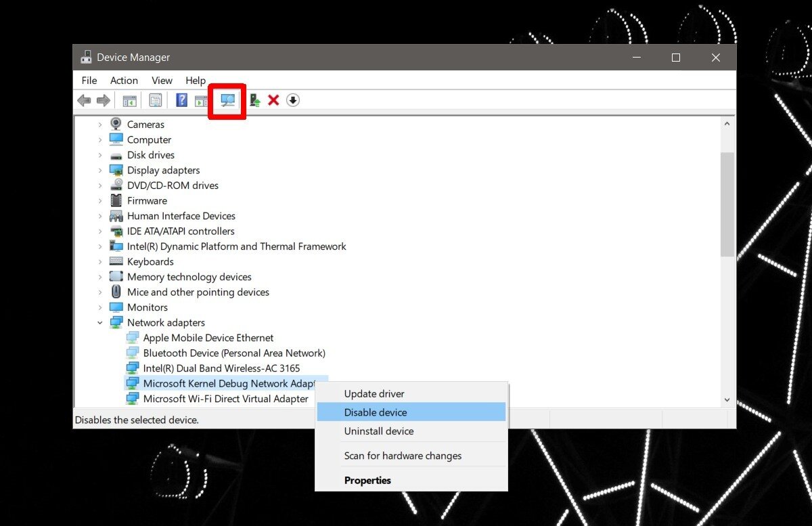Collapse the Network adapters category
Screen dimensions: 812x526
tap(100, 323)
